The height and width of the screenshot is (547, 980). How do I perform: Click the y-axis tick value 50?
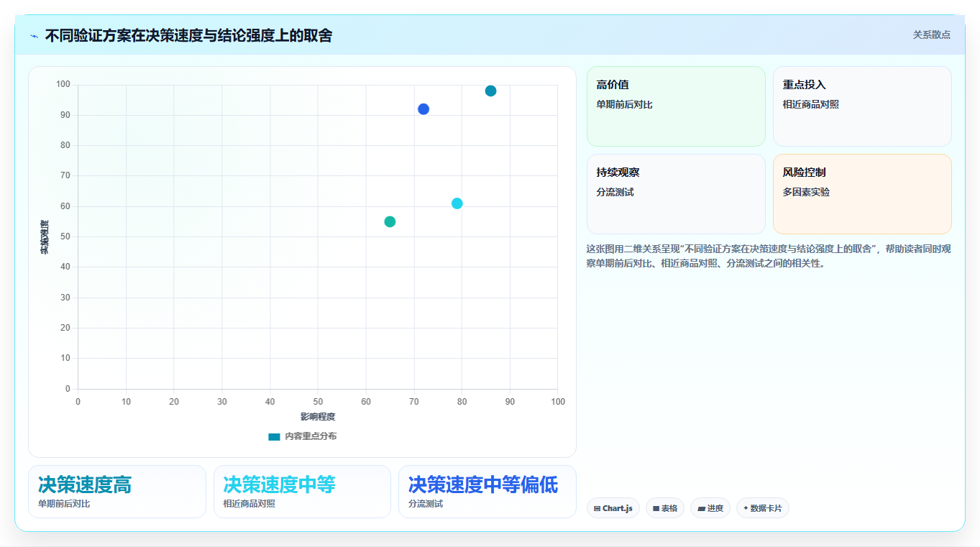pyautogui.click(x=65, y=236)
